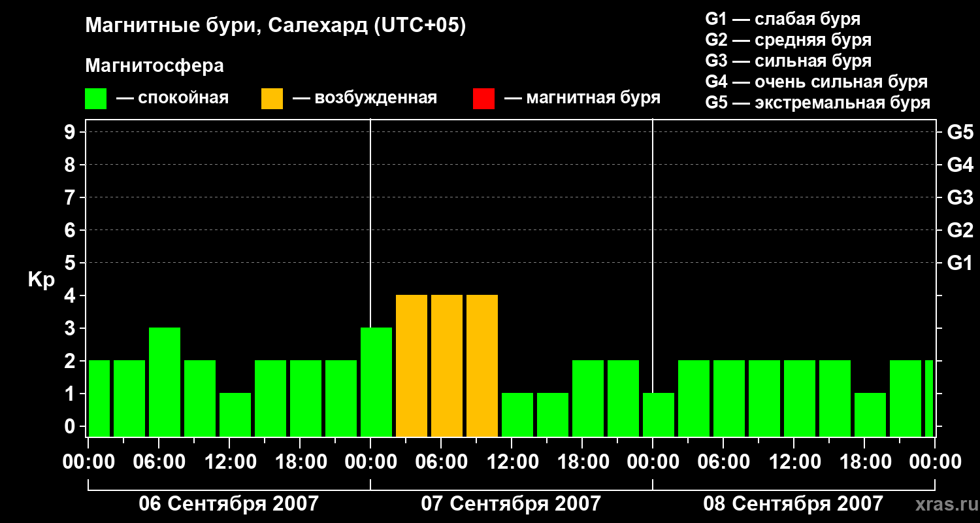Select the 'G2 — средняя буря' description line
Screen dimensions: 980x523
pos(788,40)
